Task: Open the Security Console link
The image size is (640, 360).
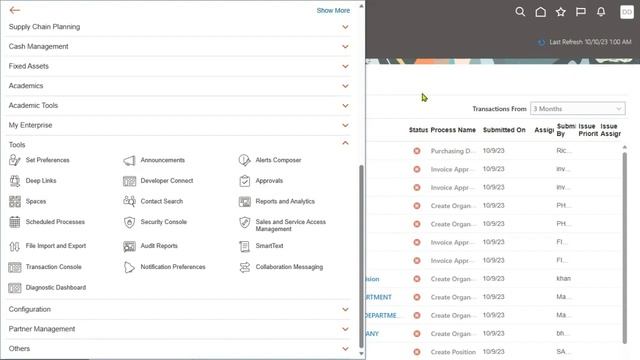Action: (164, 222)
